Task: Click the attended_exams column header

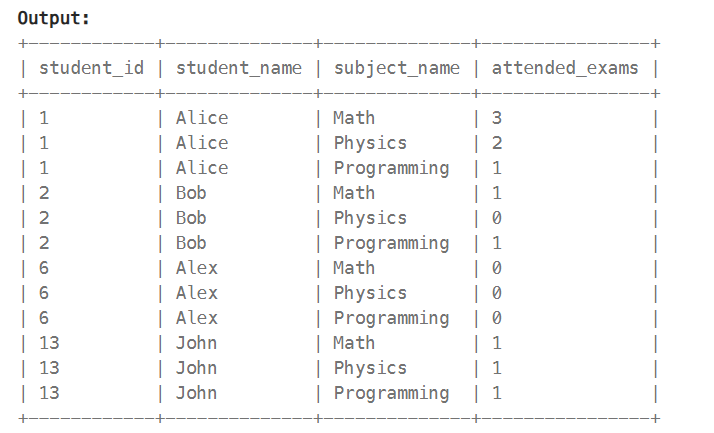Action: pyautogui.click(x=566, y=68)
